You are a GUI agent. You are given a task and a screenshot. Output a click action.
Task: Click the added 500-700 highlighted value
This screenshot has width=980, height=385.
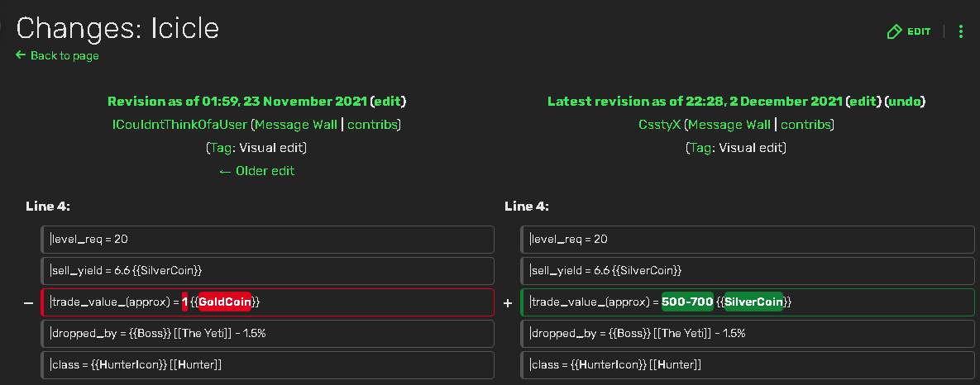pyautogui.click(x=687, y=302)
